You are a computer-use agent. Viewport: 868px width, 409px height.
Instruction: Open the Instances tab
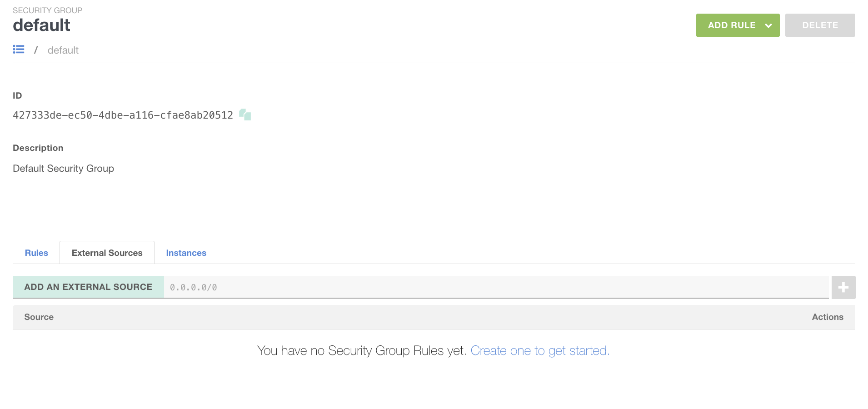coord(186,253)
